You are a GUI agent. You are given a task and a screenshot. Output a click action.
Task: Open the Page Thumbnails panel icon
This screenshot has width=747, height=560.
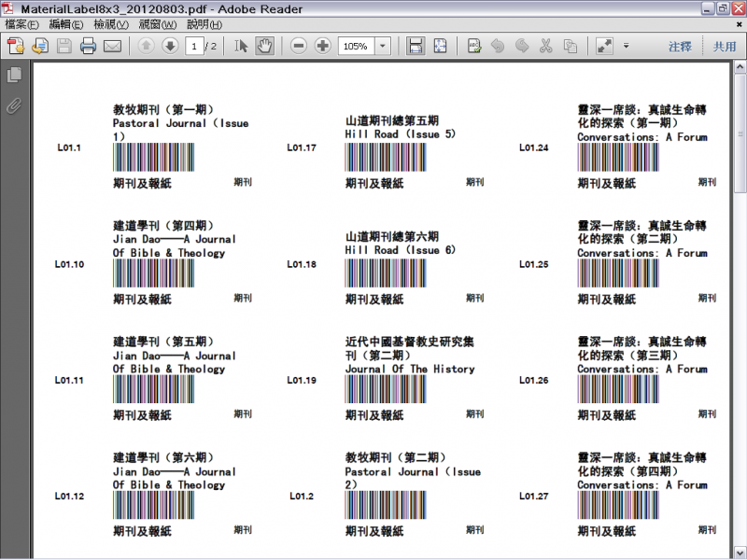(x=15, y=75)
